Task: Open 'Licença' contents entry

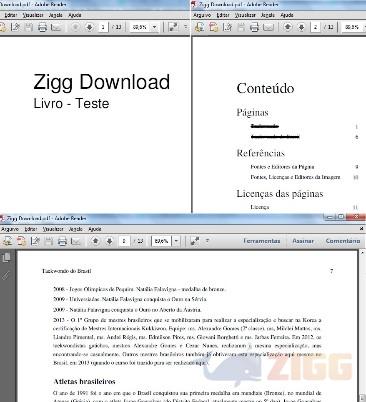Action: [x=260, y=207]
